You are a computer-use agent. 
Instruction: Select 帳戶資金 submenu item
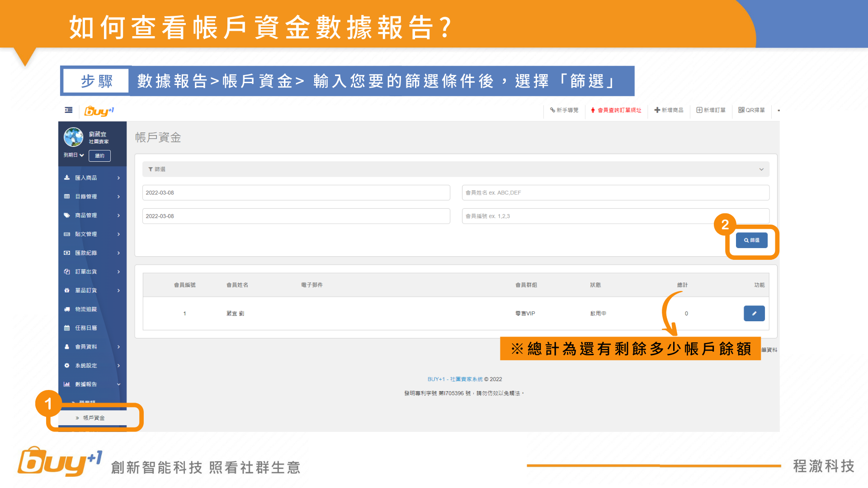(x=94, y=418)
